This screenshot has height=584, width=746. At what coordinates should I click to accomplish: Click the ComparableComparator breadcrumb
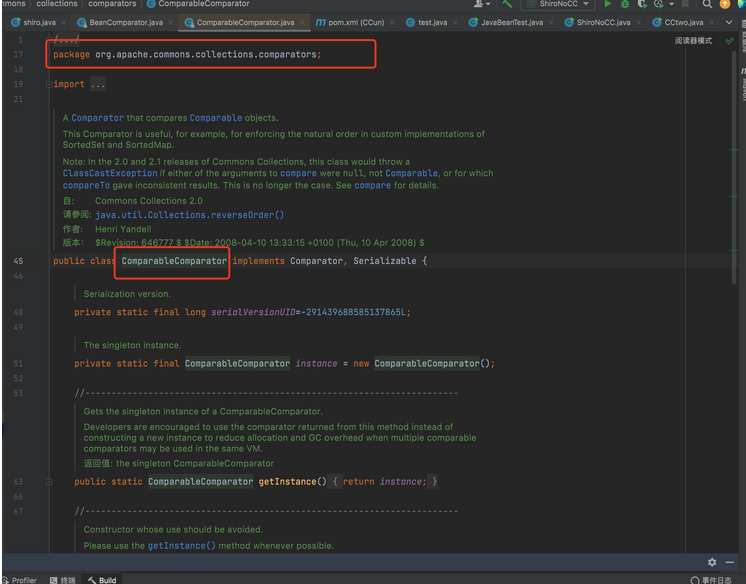198,4
